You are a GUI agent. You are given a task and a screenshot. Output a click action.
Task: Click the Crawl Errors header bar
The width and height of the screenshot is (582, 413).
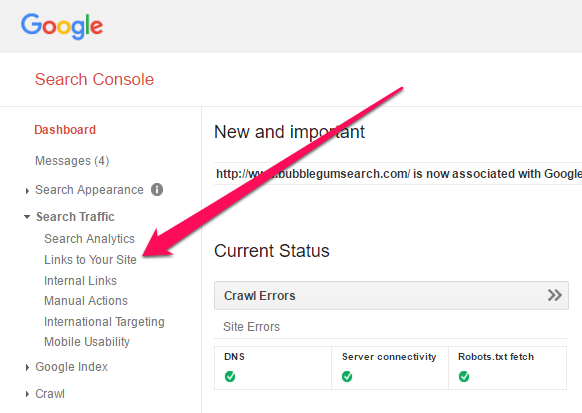391,295
